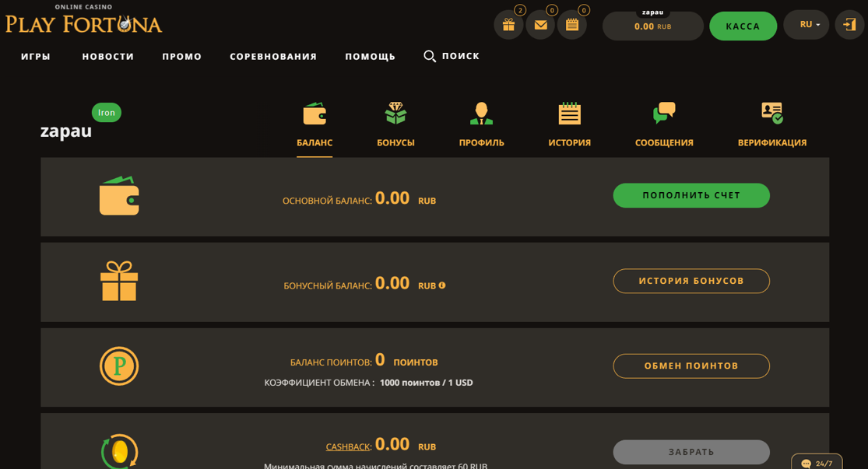Click the notepad icon above ИСТОРИЯ
The width and height of the screenshot is (868, 469).
click(x=570, y=114)
